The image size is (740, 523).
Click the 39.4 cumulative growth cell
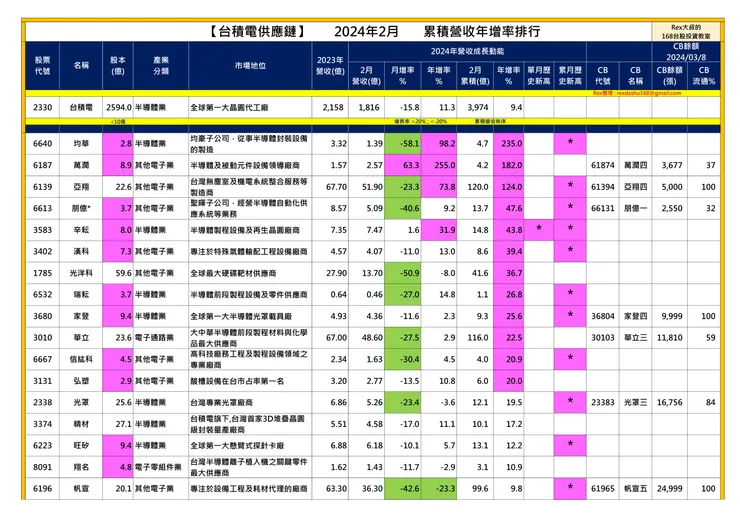point(509,252)
